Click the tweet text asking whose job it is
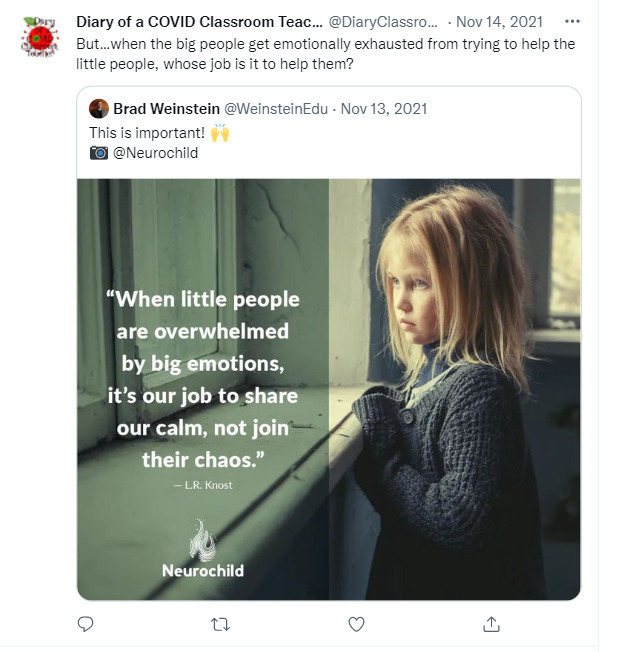This screenshot has height=652, width=617. click(x=326, y=53)
